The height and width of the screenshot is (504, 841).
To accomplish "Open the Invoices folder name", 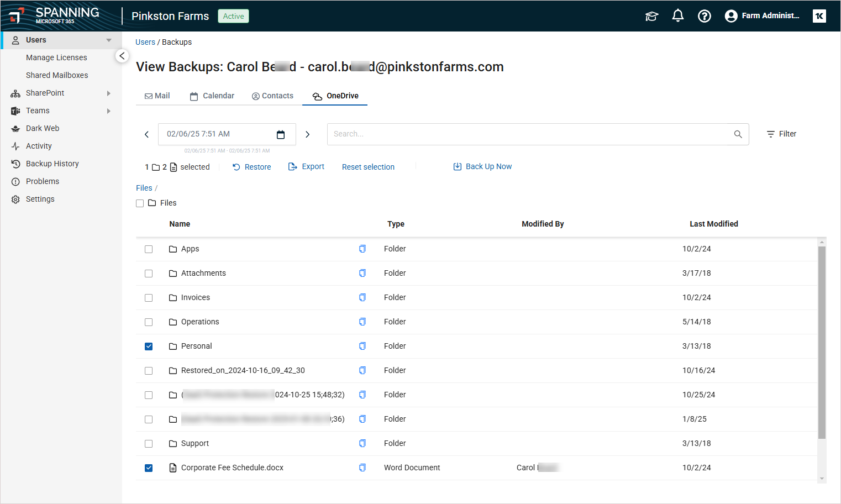I will pyautogui.click(x=196, y=297).
